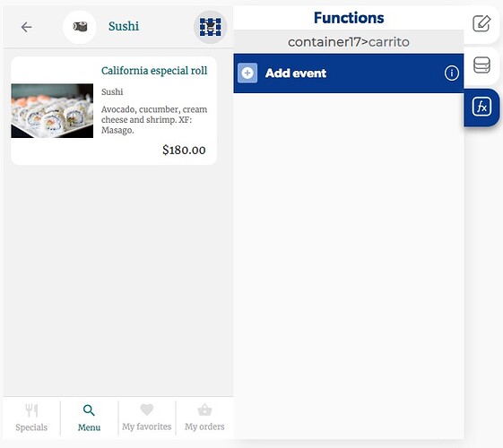Select the container17>carrito breadcrumb

349,42
